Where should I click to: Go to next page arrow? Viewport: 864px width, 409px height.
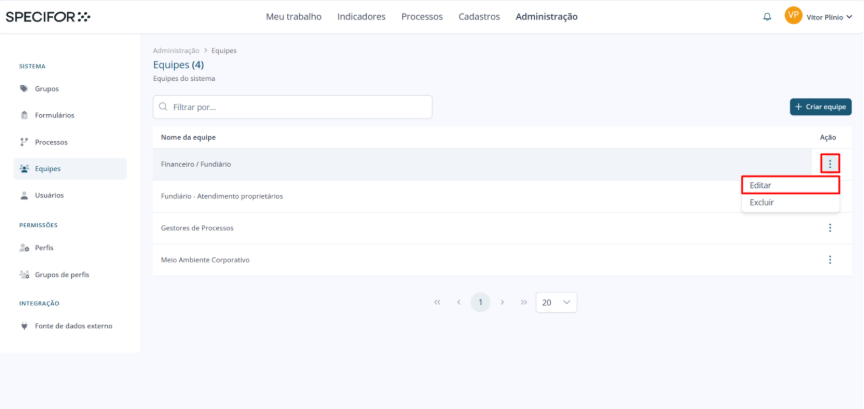click(x=502, y=302)
